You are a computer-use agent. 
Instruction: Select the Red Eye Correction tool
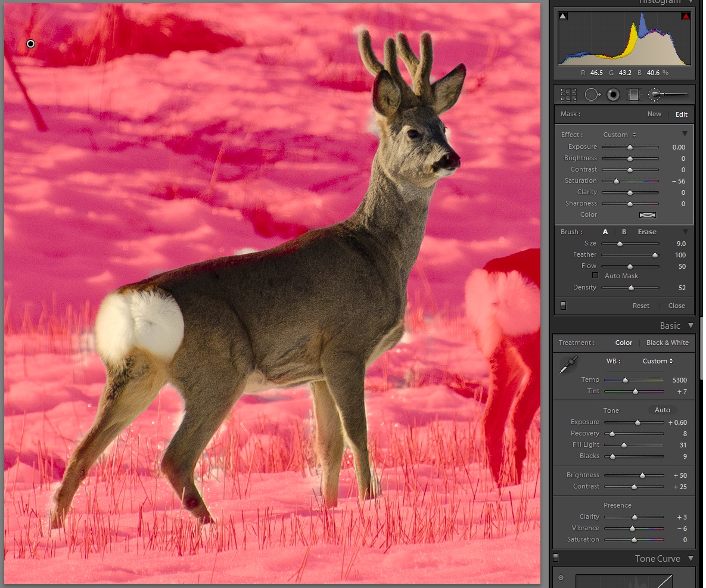[613, 95]
